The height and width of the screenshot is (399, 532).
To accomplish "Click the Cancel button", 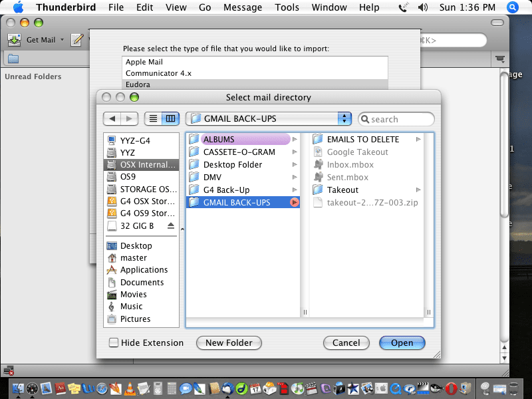I will (x=346, y=342).
